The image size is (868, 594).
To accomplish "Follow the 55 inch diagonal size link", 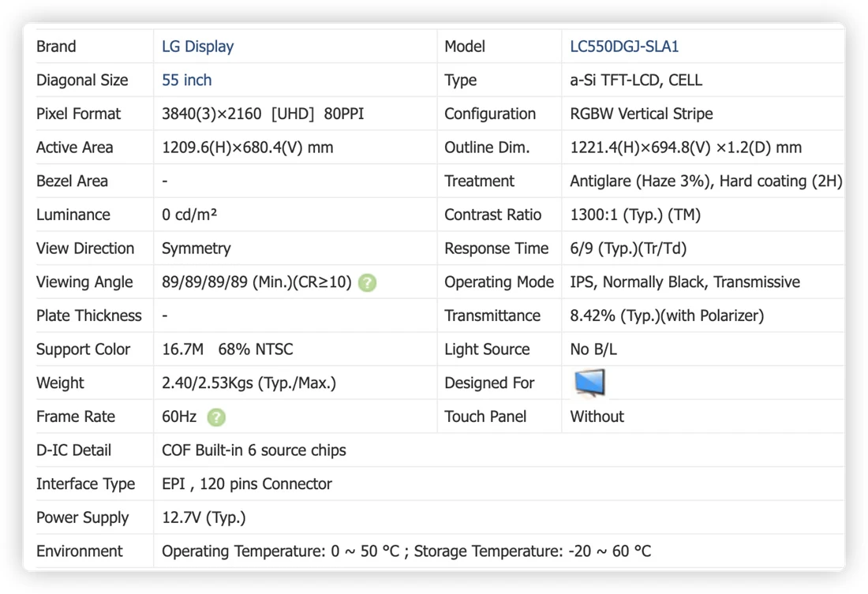I will point(186,80).
